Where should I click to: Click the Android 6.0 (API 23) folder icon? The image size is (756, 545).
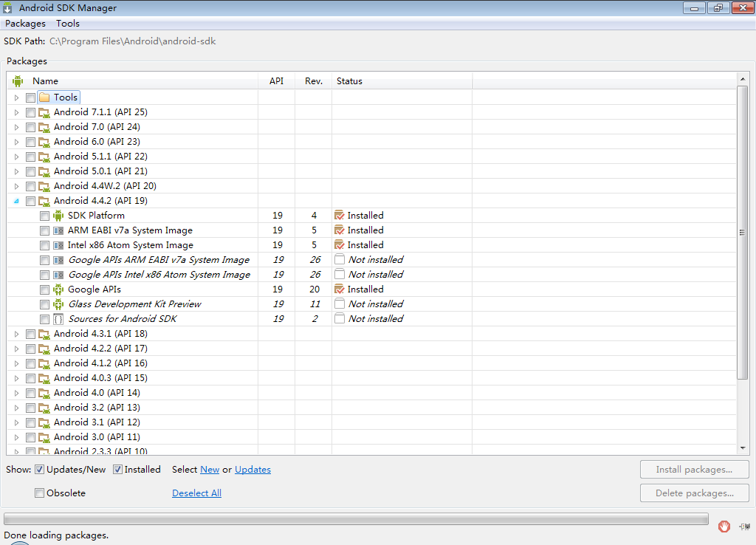point(44,143)
